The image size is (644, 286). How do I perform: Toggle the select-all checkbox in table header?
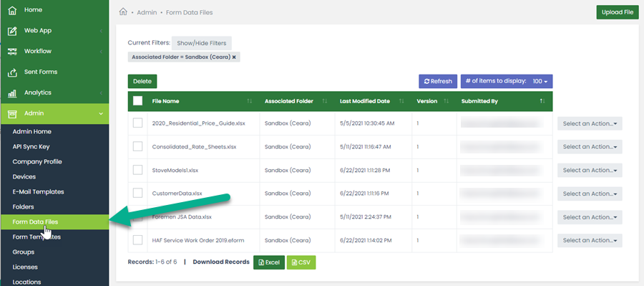click(138, 101)
